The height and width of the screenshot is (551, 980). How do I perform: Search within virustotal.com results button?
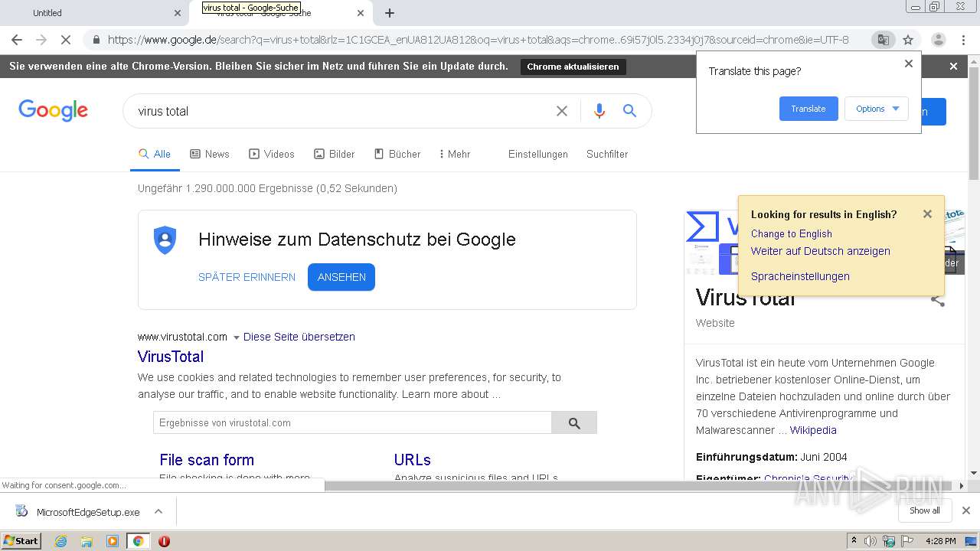pyautogui.click(x=574, y=422)
